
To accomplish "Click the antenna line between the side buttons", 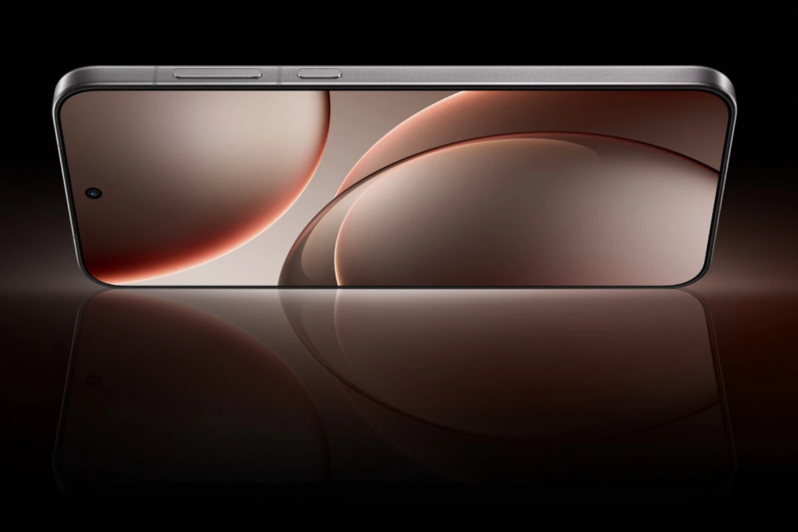I will (x=280, y=74).
